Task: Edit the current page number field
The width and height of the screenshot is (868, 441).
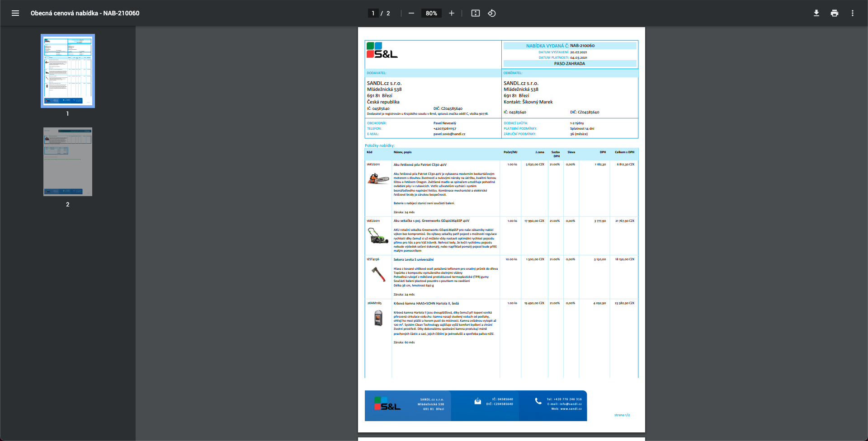Action: pyautogui.click(x=373, y=13)
